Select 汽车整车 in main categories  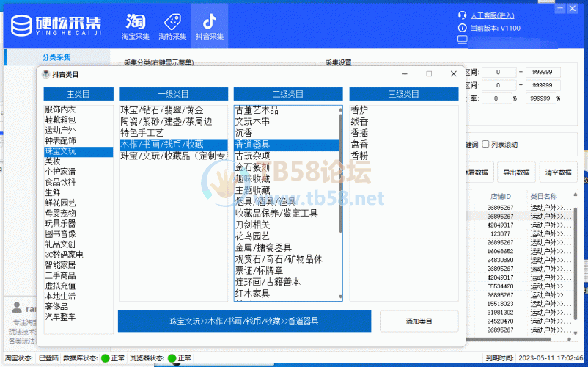(x=60, y=317)
